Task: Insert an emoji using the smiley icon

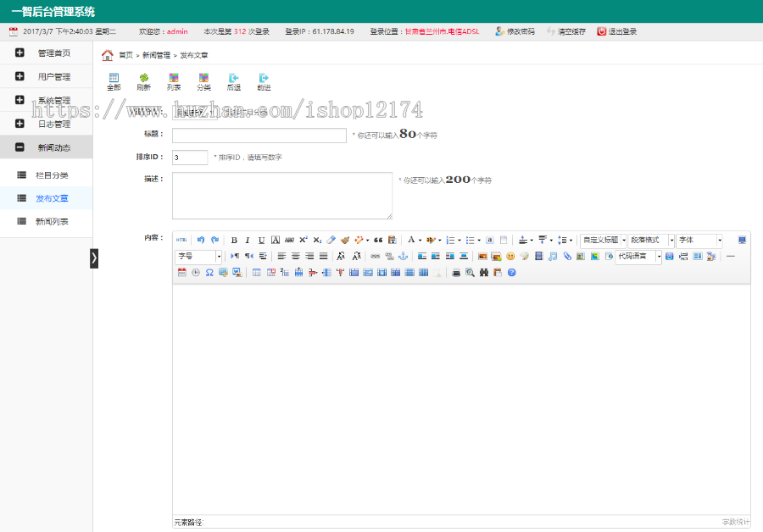Action: click(x=510, y=256)
